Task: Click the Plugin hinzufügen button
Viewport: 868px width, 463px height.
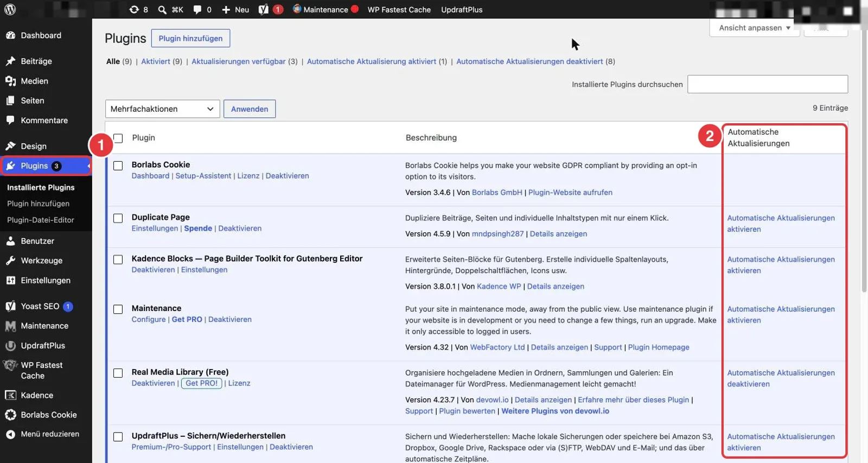Action: coord(190,39)
